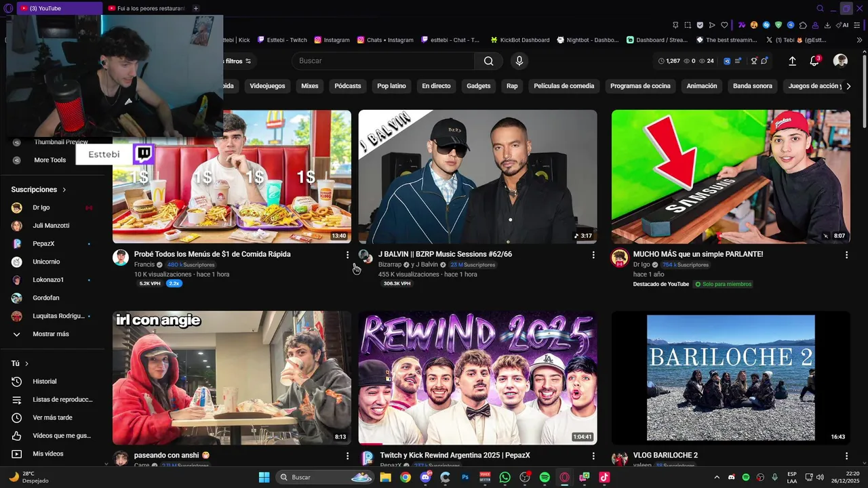Viewport: 868px width, 488px height.
Task: Select the Programas de cocina chip
Action: point(640,86)
